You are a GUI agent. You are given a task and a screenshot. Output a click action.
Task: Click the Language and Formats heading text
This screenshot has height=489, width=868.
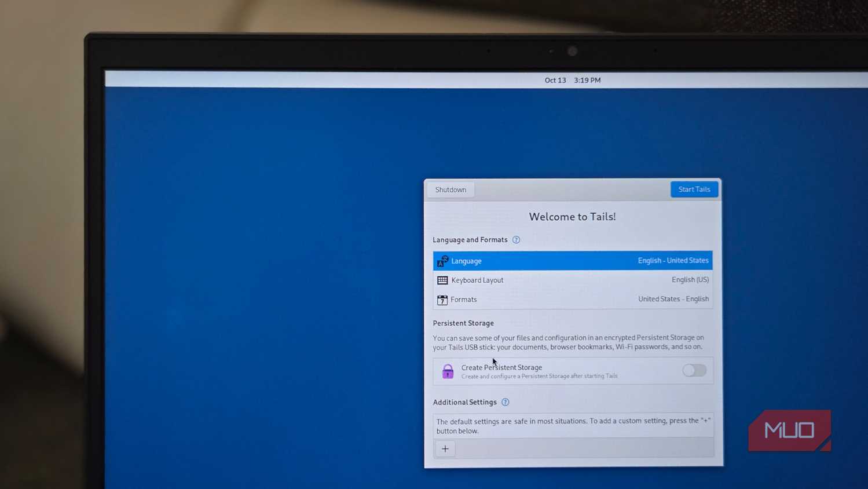[470, 240]
